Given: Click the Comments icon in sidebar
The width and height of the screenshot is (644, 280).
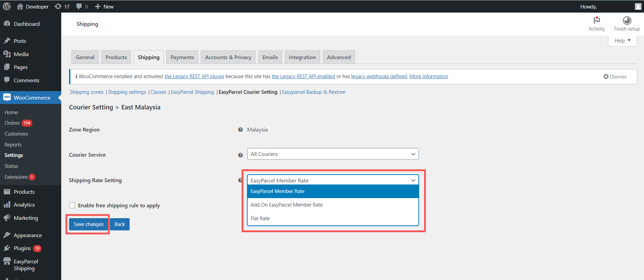Looking at the screenshot, I should (x=7, y=80).
